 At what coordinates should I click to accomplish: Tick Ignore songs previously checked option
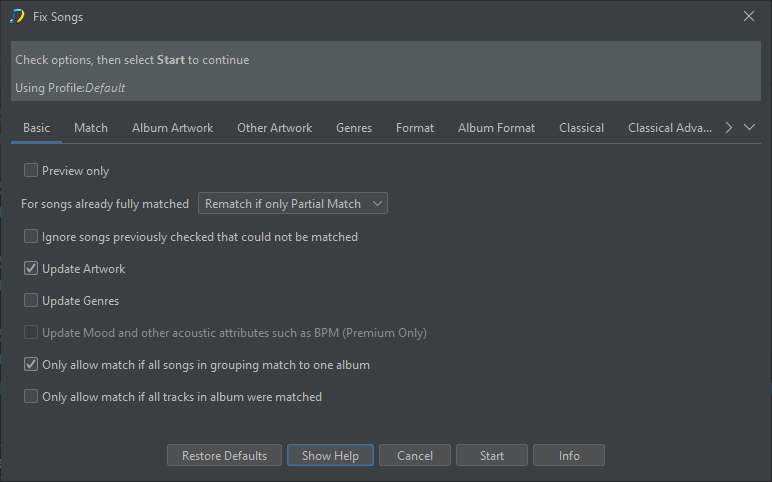click(31, 237)
